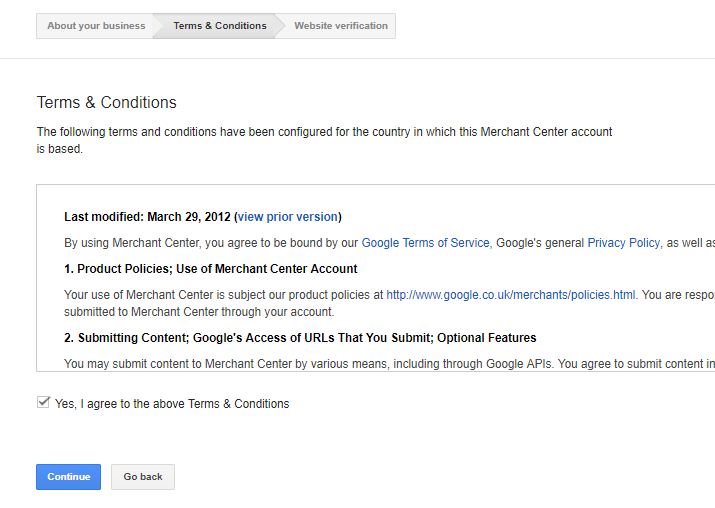Open the Privacy Policy link

pyautogui.click(x=623, y=243)
